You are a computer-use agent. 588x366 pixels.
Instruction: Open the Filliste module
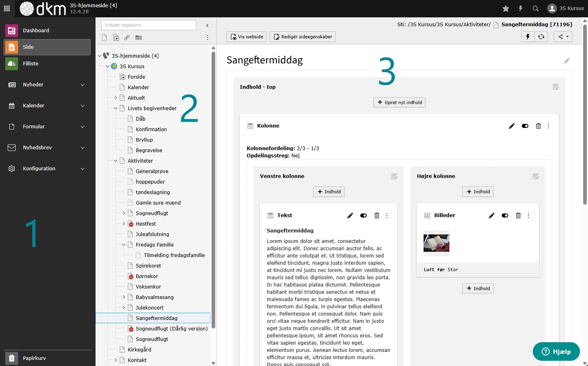point(47,64)
